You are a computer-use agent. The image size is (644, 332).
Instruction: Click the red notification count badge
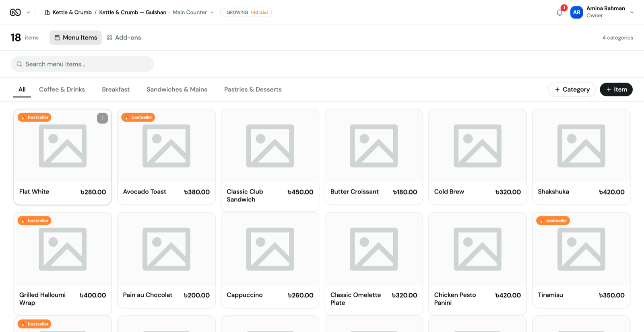pyautogui.click(x=564, y=8)
